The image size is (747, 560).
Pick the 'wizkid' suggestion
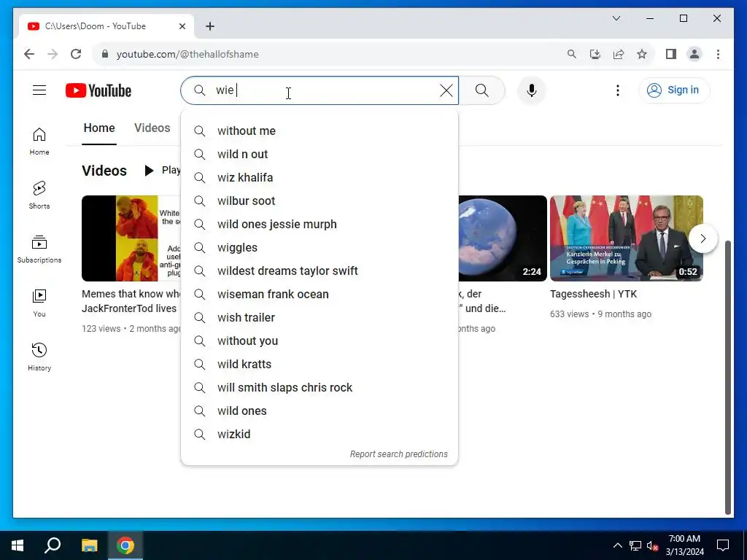[x=320, y=435]
